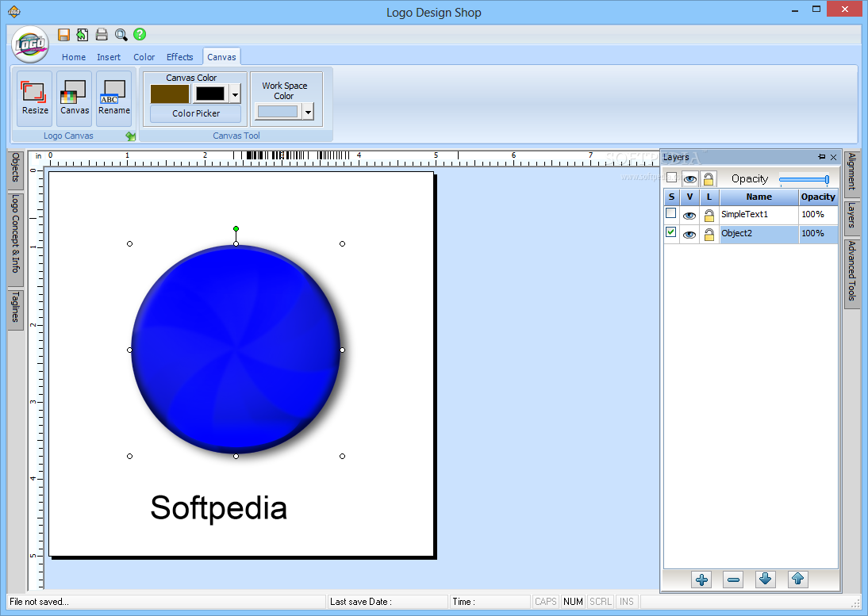868x616 pixels.
Task: Click the right middle resize handle of circle
Action: click(342, 350)
